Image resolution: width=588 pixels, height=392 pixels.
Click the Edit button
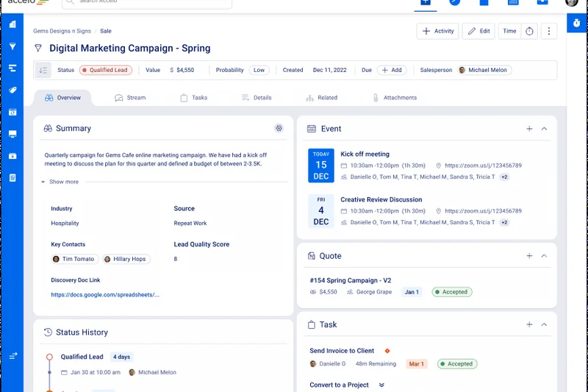pos(478,31)
